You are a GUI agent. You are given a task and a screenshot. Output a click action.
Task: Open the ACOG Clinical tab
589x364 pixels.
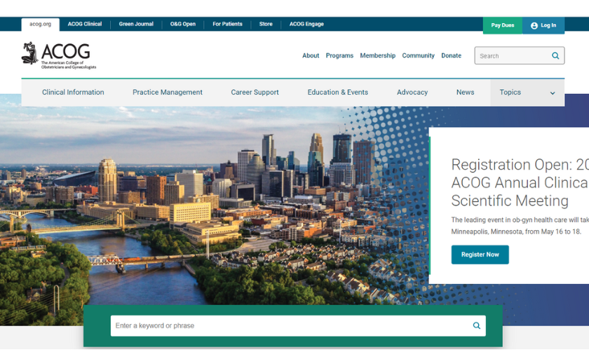pyautogui.click(x=85, y=24)
